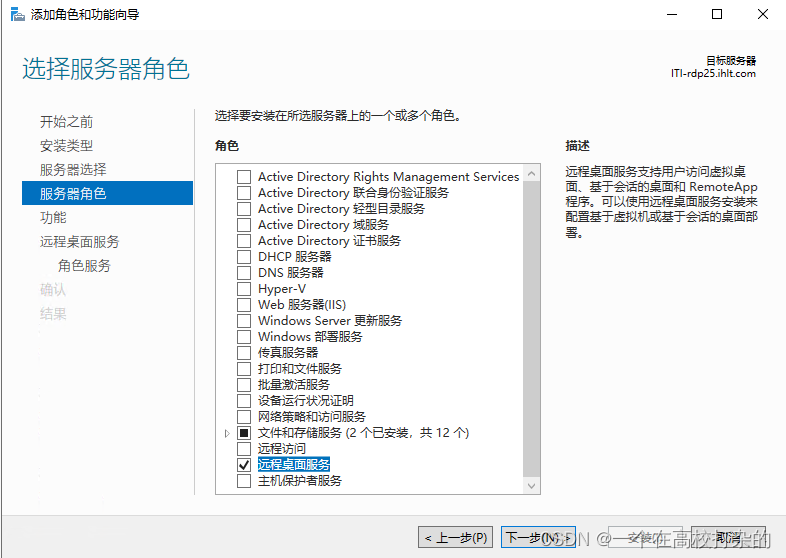
Task: Select the Windows 部署服务 label
Action: pyautogui.click(x=310, y=337)
